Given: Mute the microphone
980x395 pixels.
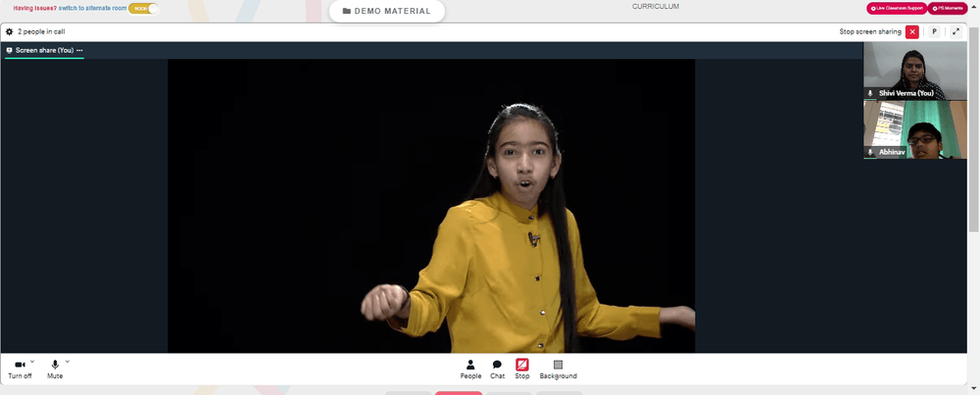Looking at the screenshot, I should (x=55, y=369).
